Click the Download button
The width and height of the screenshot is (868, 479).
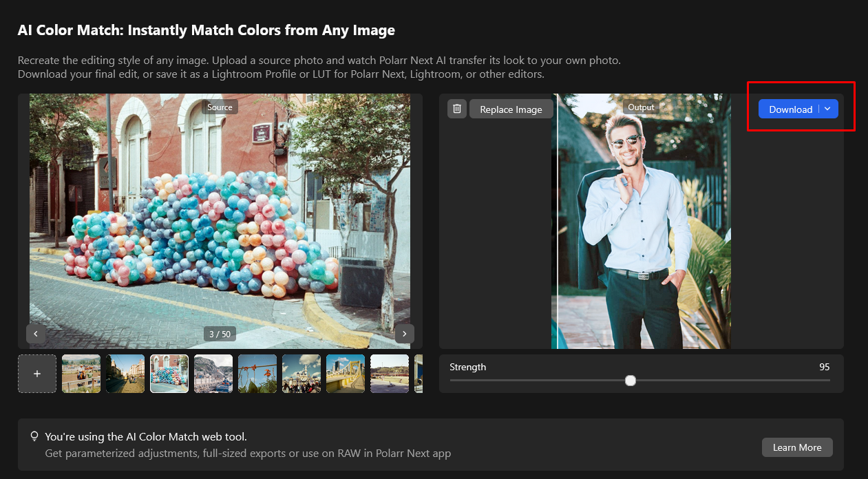pos(790,109)
